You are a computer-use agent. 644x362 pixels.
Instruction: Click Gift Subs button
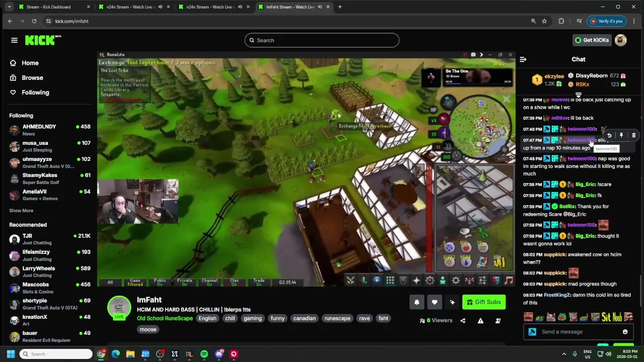click(484, 302)
